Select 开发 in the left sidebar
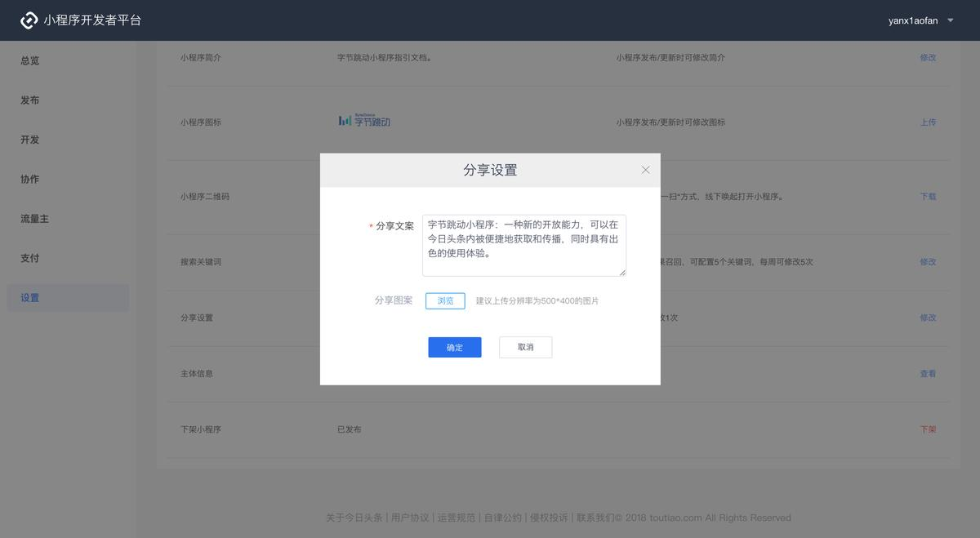The width and height of the screenshot is (980, 538). click(x=29, y=139)
